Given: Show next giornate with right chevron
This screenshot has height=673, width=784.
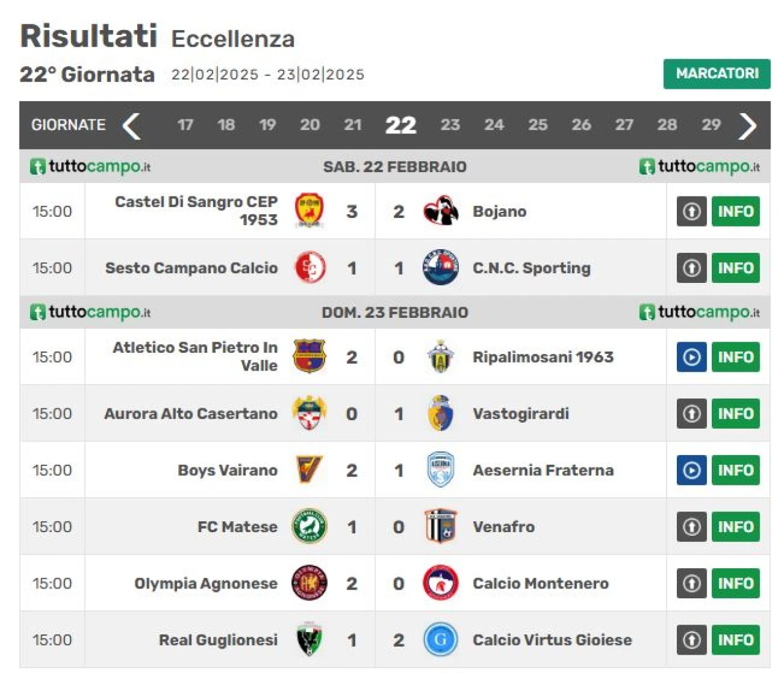Looking at the screenshot, I should (x=747, y=126).
